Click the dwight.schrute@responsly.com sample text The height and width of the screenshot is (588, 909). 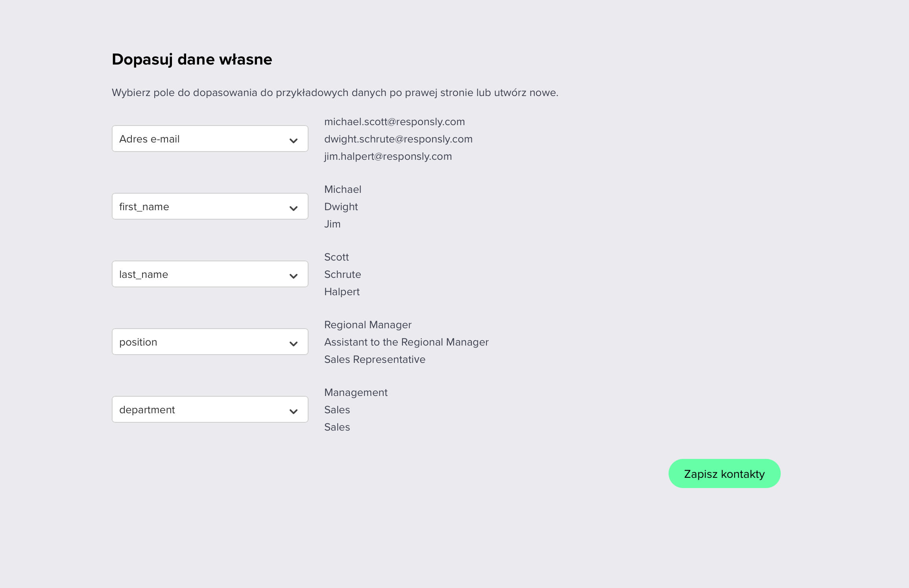[398, 139]
